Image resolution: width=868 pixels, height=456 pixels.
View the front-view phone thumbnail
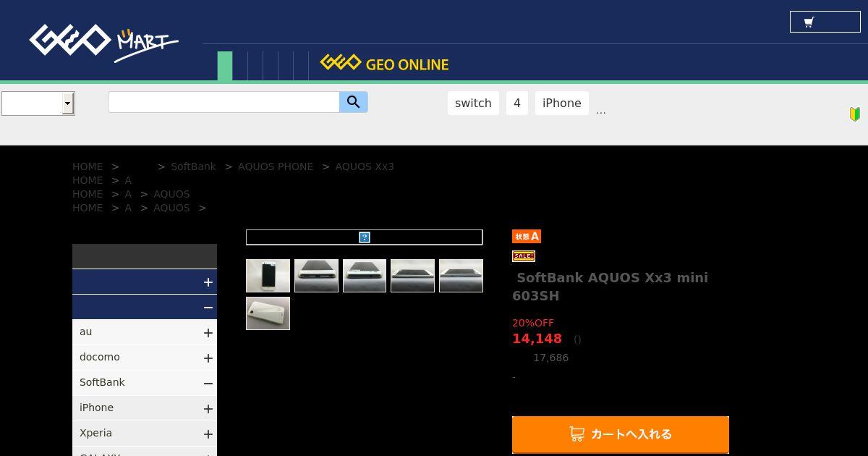tap(268, 276)
